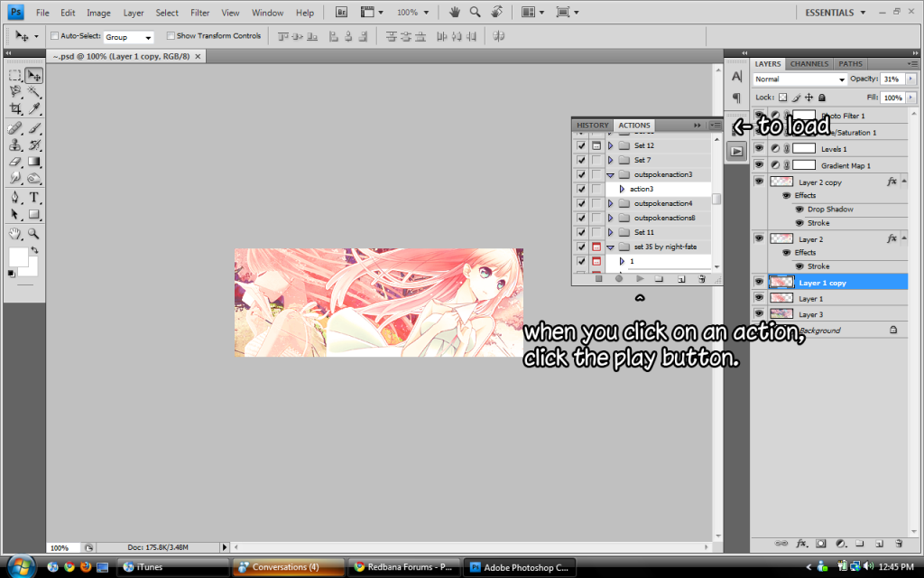Switch to the Channels tab

[809, 64]
